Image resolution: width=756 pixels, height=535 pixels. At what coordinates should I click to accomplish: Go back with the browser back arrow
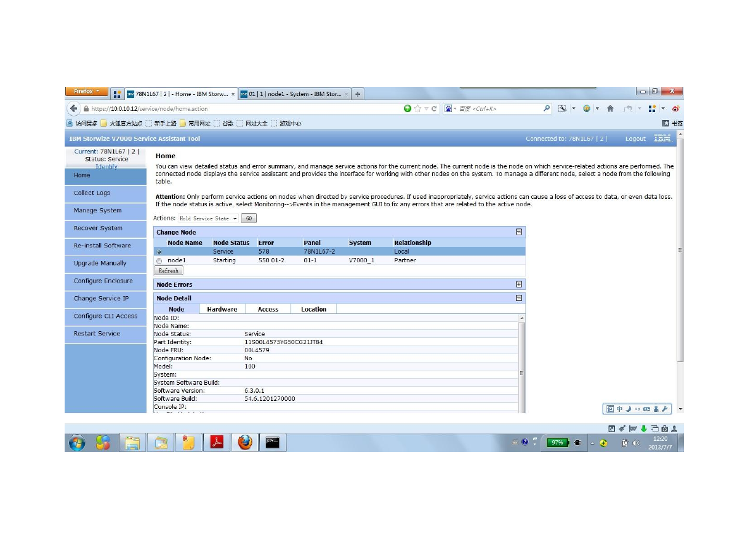pyautogui.click(x=74, y=109)
